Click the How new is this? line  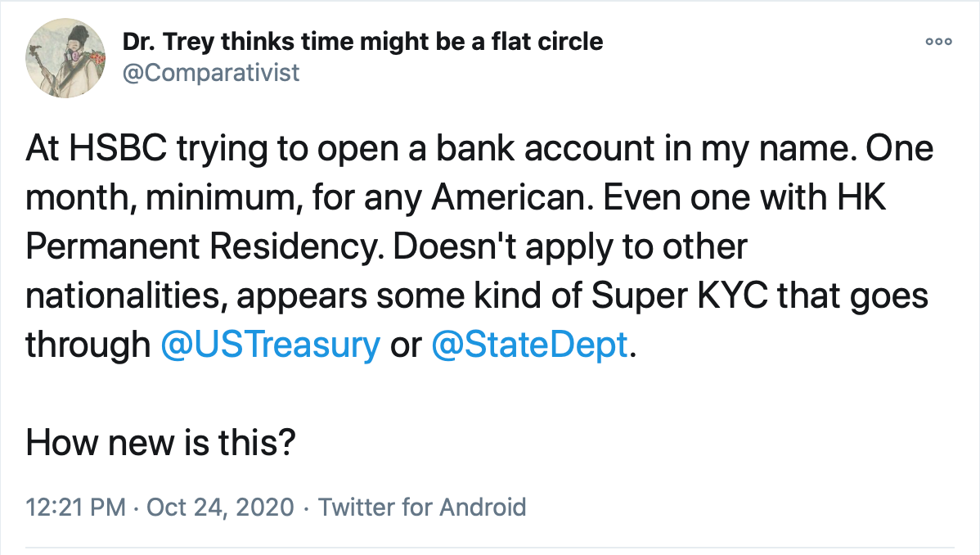click(x=160, y=443)
